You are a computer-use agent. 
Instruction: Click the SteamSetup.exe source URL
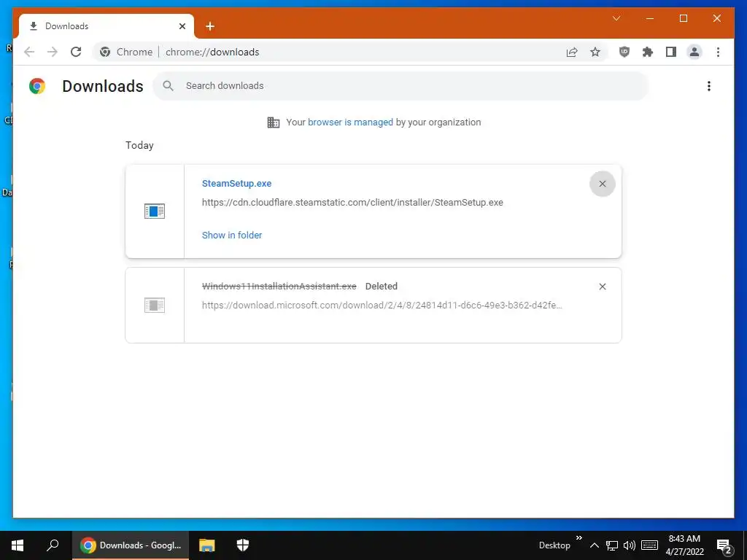352,203
